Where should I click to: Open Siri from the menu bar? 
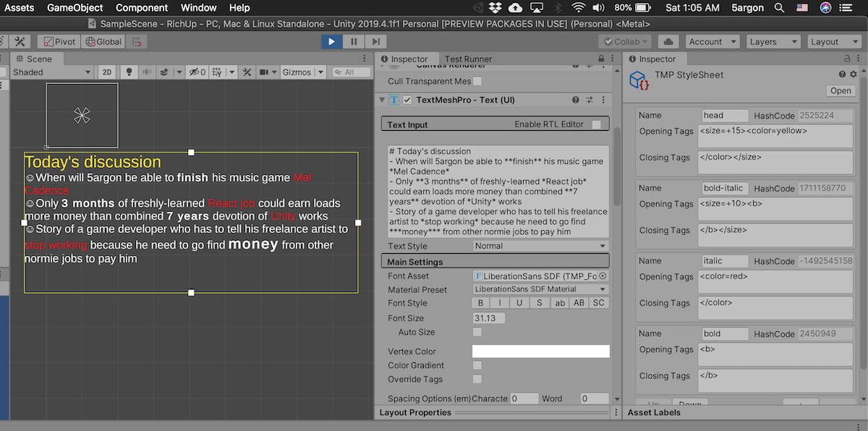(x=826, y=8)
